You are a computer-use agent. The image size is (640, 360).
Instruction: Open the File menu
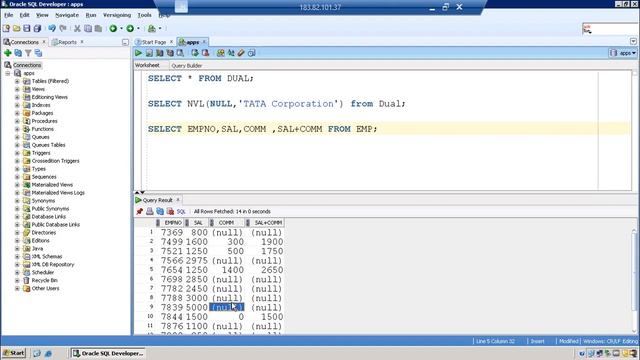[9, 15]
